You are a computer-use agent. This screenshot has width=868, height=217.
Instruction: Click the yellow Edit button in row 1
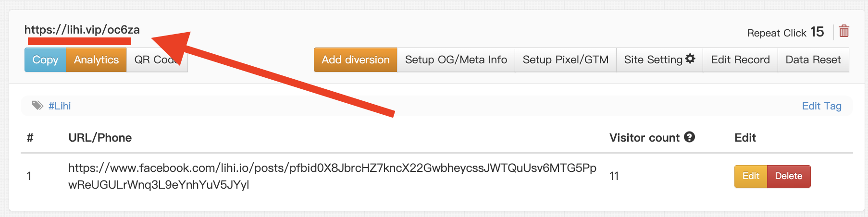[x=751, y=176]
